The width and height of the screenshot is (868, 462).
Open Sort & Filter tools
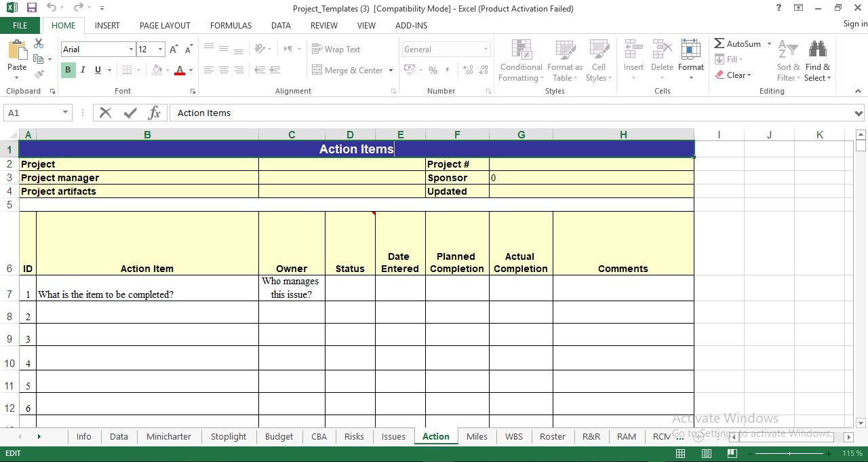click(x=787, y=60)
